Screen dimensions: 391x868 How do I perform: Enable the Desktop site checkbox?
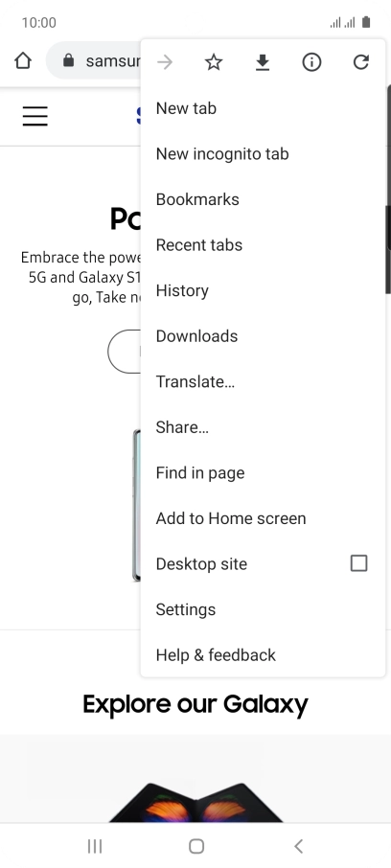coord(358,563)
